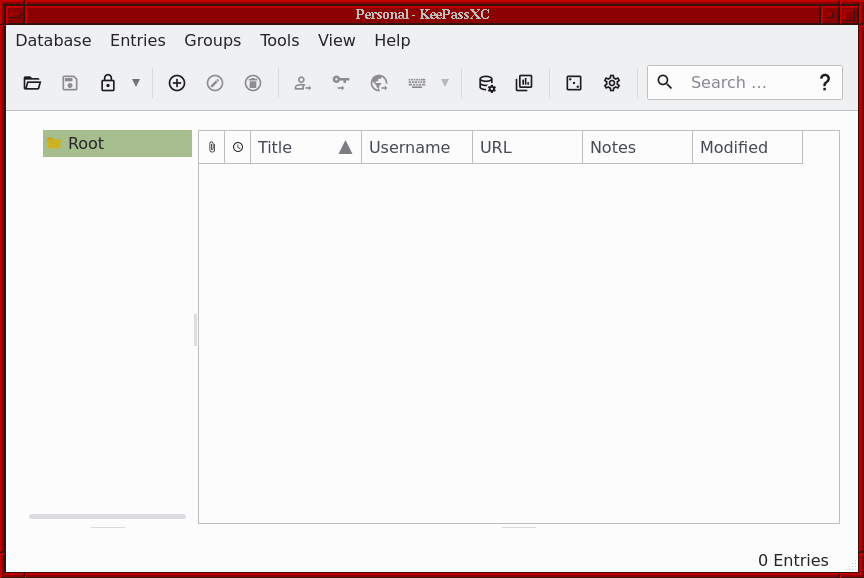Open database reports icon
The width and height of the screenshot is (864, 578).
(524, 83)
